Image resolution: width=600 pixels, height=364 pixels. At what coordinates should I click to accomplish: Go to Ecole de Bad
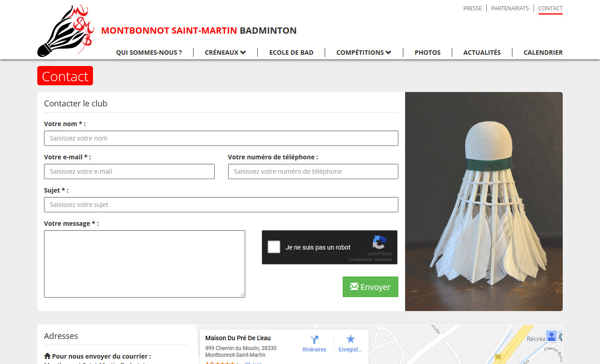(291, 53)
